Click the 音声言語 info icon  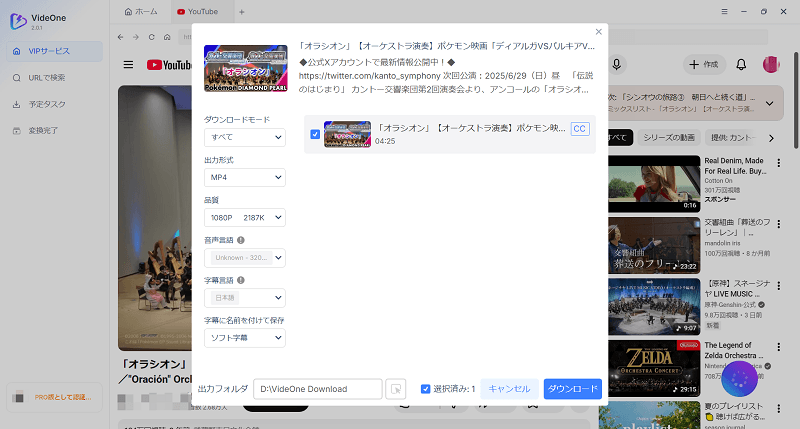tap(241, 240)
